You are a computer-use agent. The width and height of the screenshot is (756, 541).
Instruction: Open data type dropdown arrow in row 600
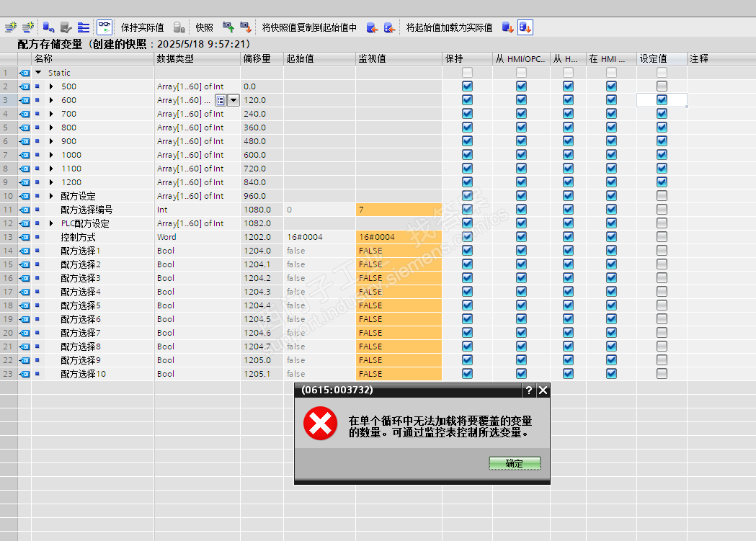click(234, 100)
